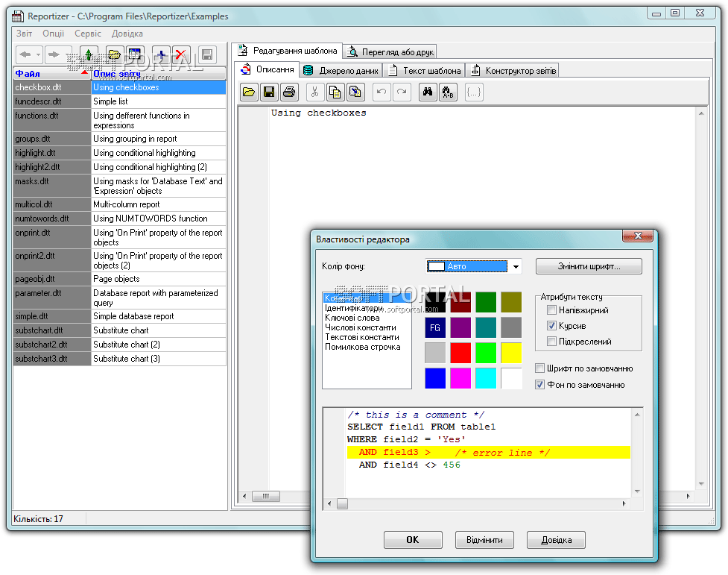Click the green up-arrow folder icon

[x=89, y=55]
